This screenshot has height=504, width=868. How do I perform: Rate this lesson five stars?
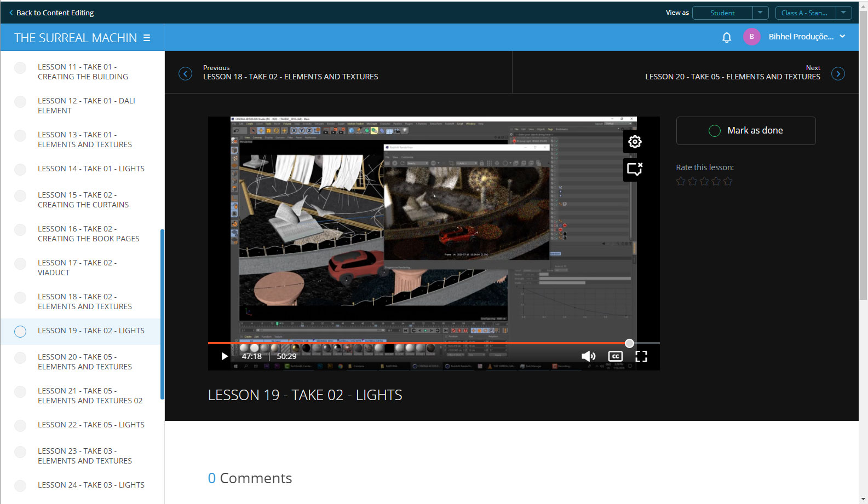728,181
